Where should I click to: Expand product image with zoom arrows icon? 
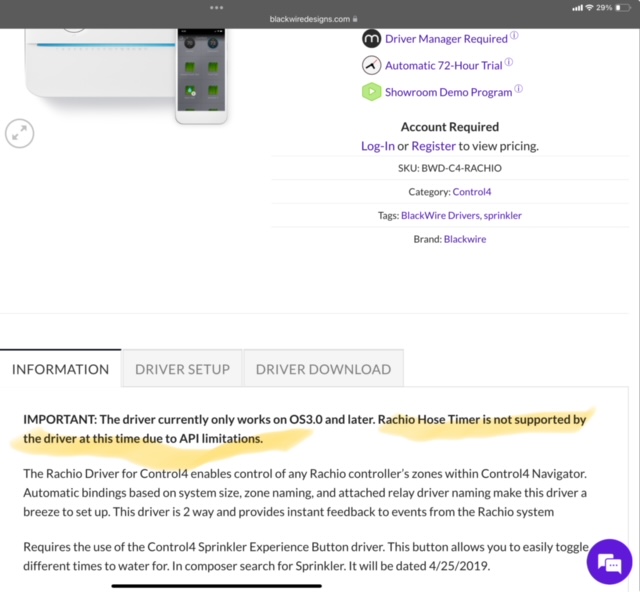click(20, 134)
